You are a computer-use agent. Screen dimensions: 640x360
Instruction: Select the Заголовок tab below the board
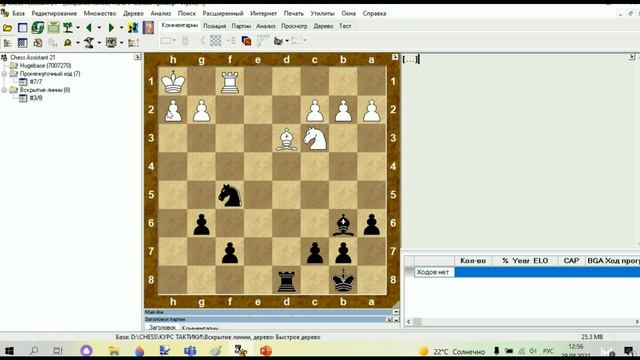[x=162, y=327]
